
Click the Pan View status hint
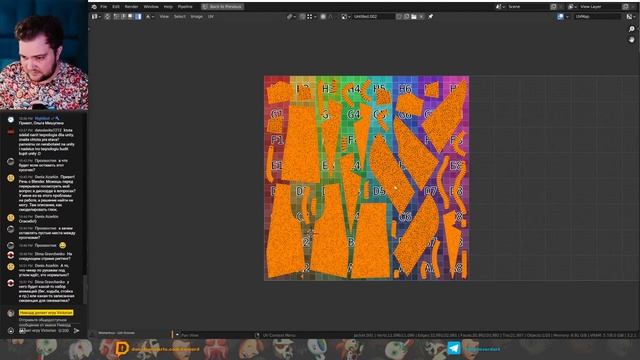(190, 335)
